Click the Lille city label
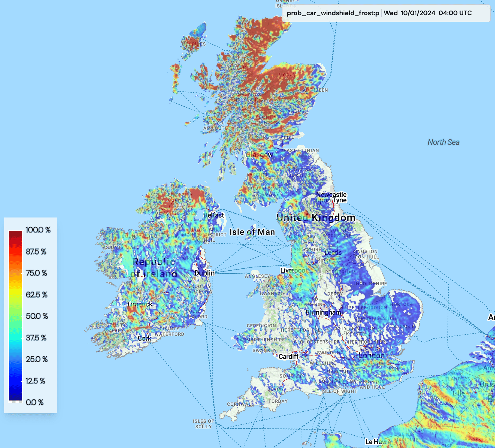Image resolution: width=495 pixels, height=448 pixels. click(x=459, y=393)
